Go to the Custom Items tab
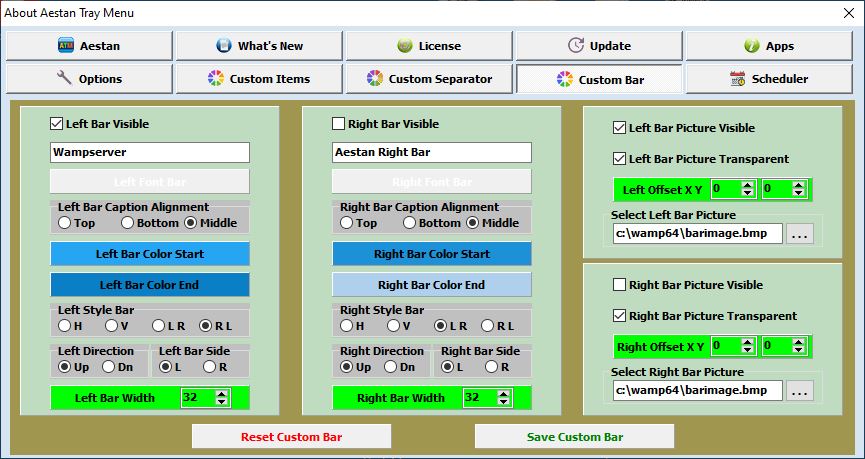This screenshot has height=459, width=865. pyautogui.click(x=259, y=79)
